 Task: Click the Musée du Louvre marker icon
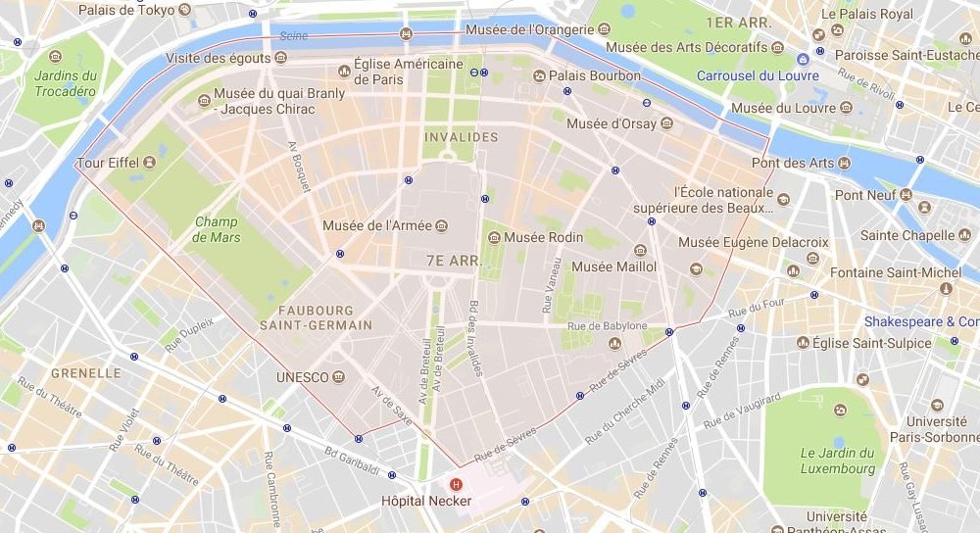[847, 108]
